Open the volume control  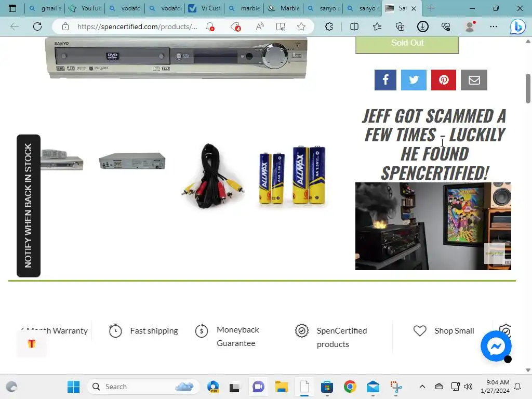(x=468, y=387)
